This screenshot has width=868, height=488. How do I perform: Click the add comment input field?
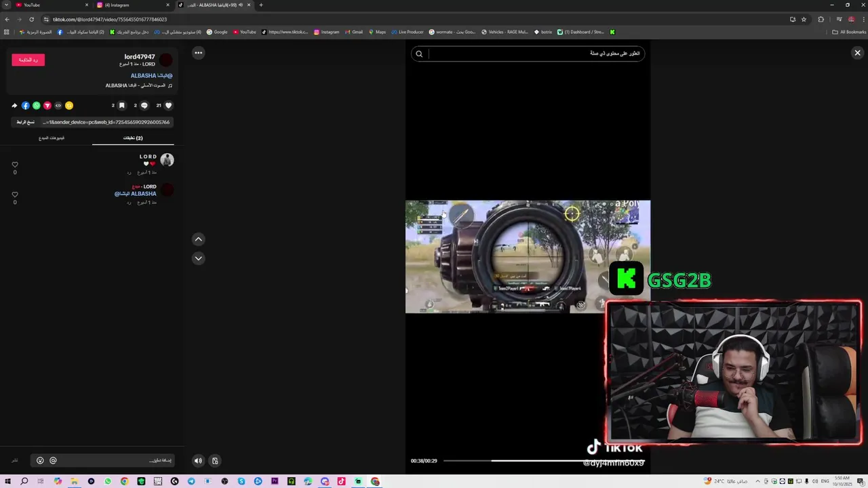(102, 461)
